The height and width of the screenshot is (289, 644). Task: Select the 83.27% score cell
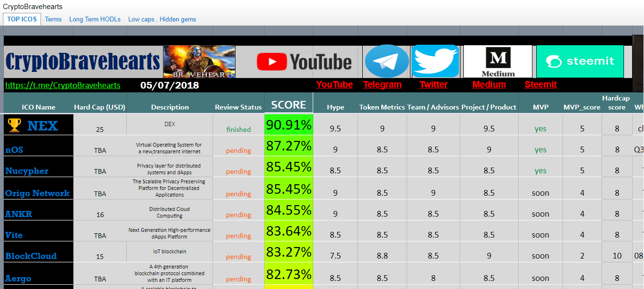tap(289, 252)
